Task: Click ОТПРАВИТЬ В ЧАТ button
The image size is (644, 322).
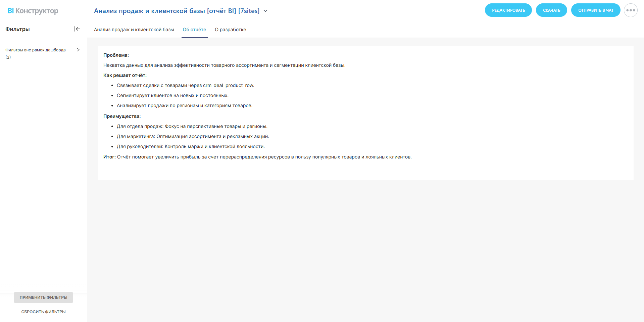Action: (x=596, y=10)
